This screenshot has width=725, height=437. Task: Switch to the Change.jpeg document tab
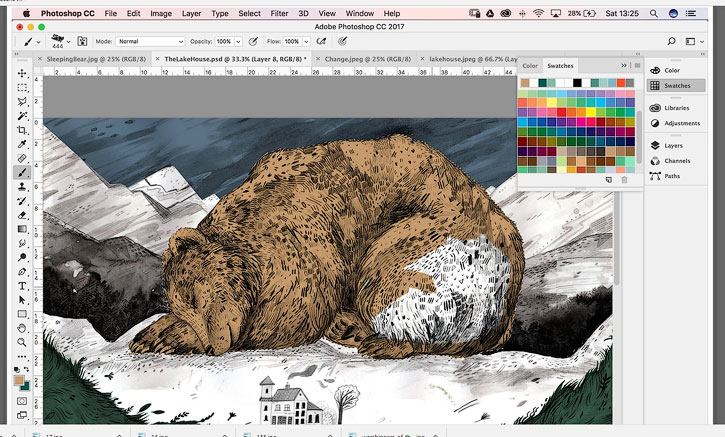click(368, 59)
